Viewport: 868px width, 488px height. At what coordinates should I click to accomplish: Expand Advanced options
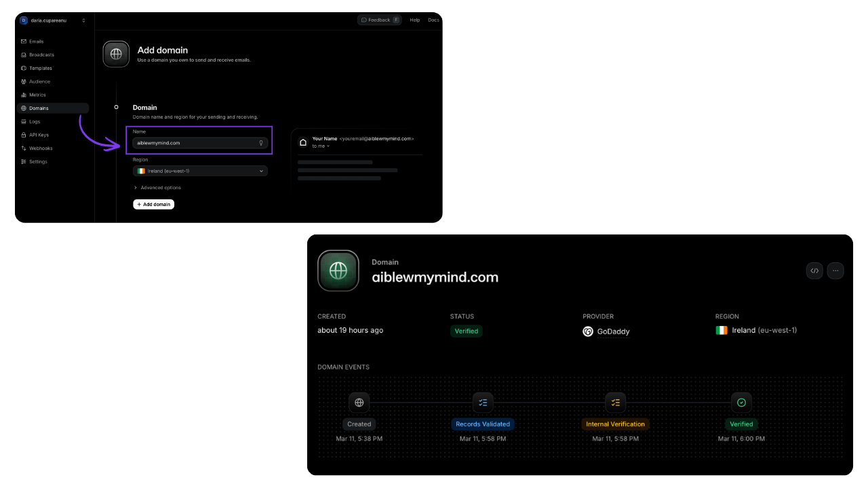(x=157, y=188)
